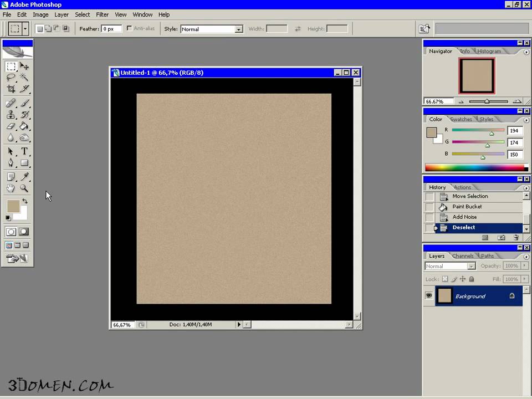Viewport: 532px width, 399px height.
Task: Open the Layers panel options menu
Action: 526,257
